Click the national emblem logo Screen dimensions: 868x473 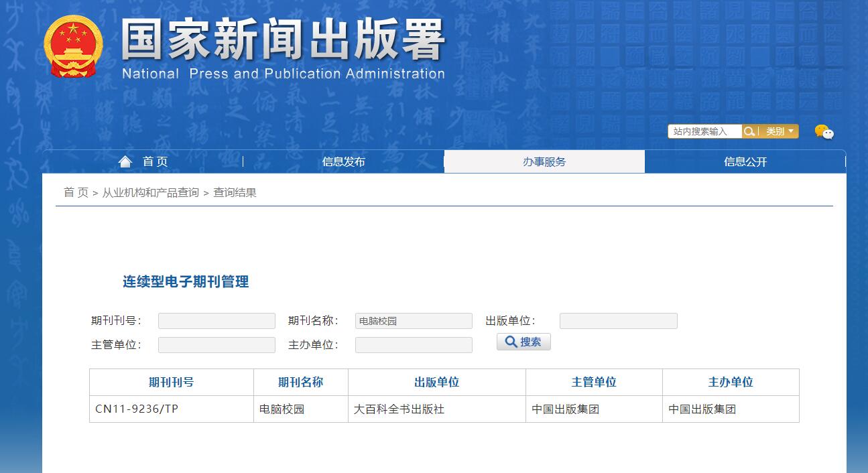point(73,46)
